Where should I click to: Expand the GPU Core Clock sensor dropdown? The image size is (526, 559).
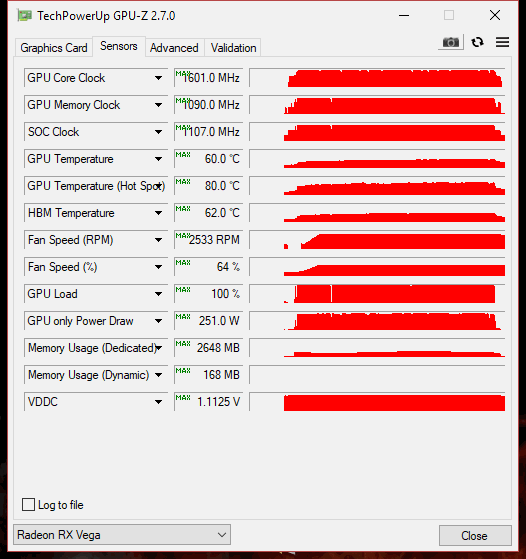coord(158,78)
